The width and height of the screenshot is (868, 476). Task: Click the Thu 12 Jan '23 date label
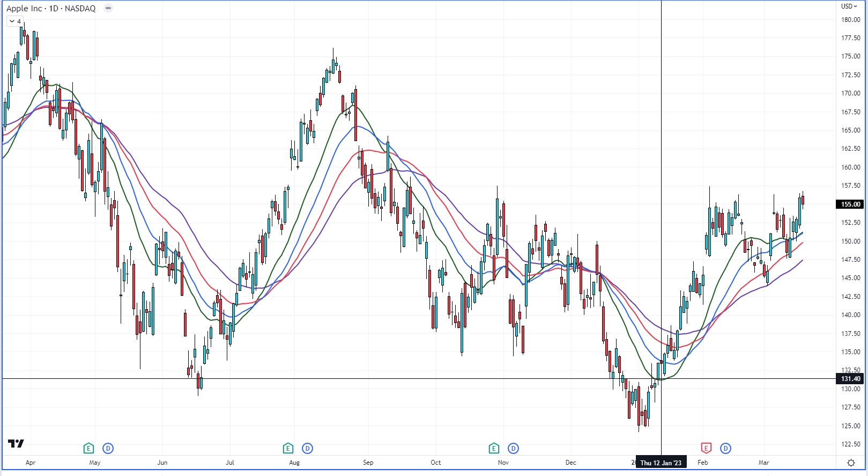click(661, 463)
